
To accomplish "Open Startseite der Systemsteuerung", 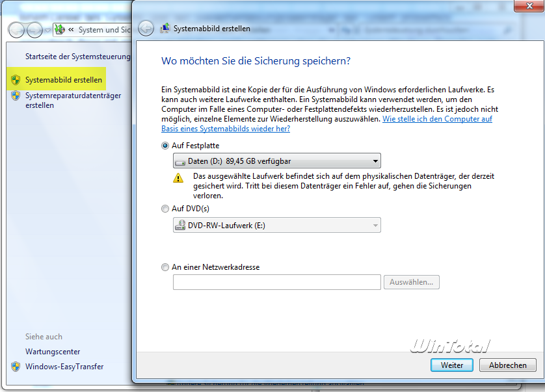I will 78,57.
